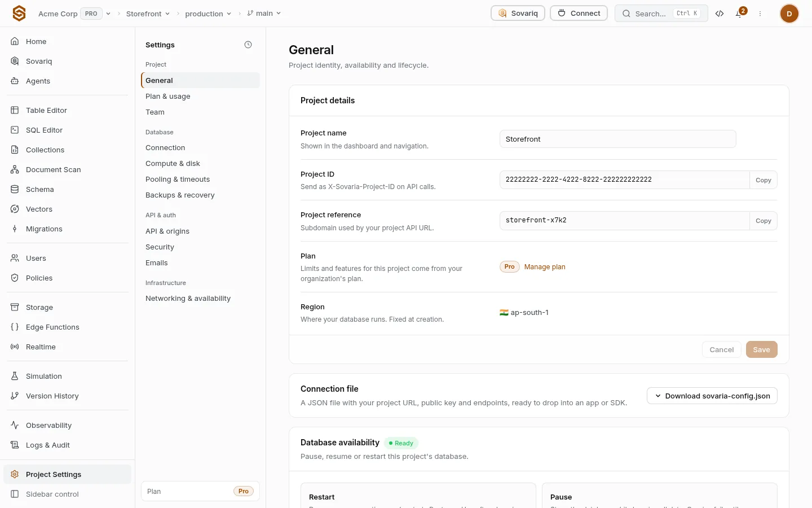Open Project Settings in sidebar
The height and width of the screenshot is (508, 812).
pos(68,474)
